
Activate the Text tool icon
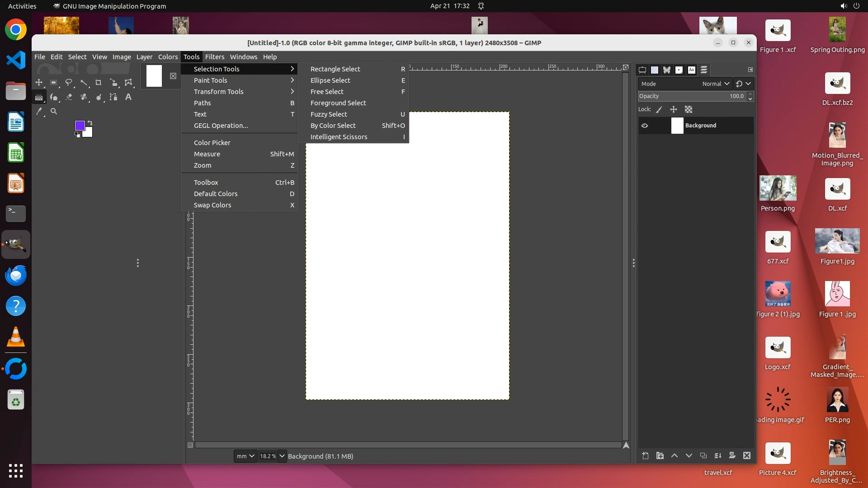click(x=128, y=97)
